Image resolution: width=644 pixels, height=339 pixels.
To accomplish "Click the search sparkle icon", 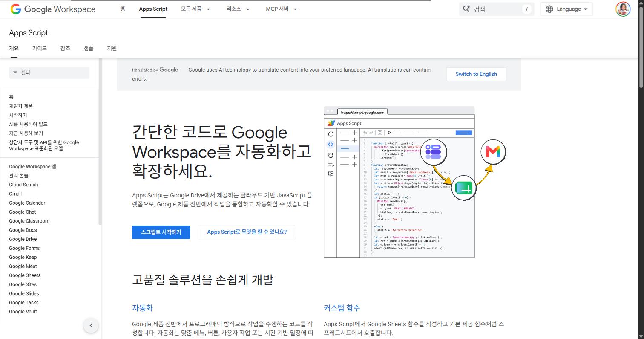I will 466,9.
